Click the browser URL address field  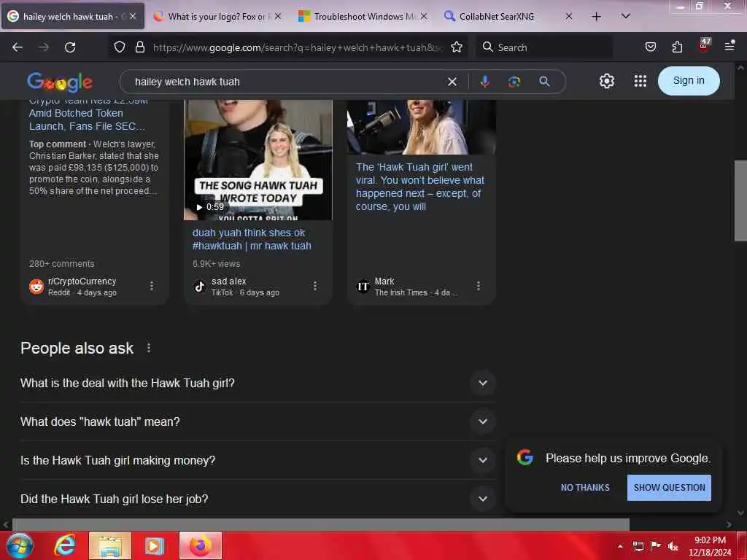coord(298,47)
